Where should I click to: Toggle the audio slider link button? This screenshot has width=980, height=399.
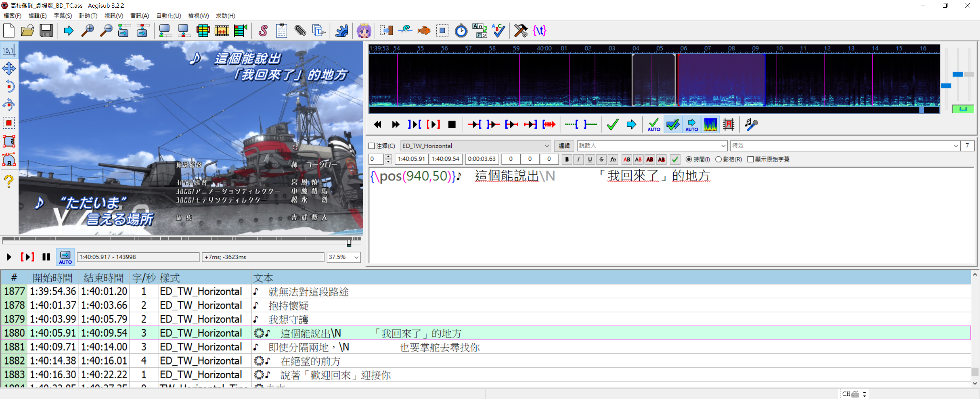click(x=963, y=109)
